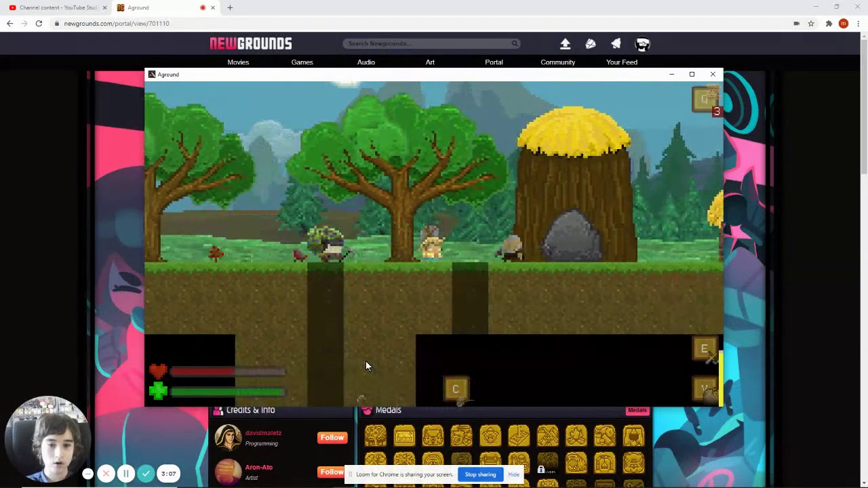
Task: Click the Chrome address bar URL
Action: point(117,23)
